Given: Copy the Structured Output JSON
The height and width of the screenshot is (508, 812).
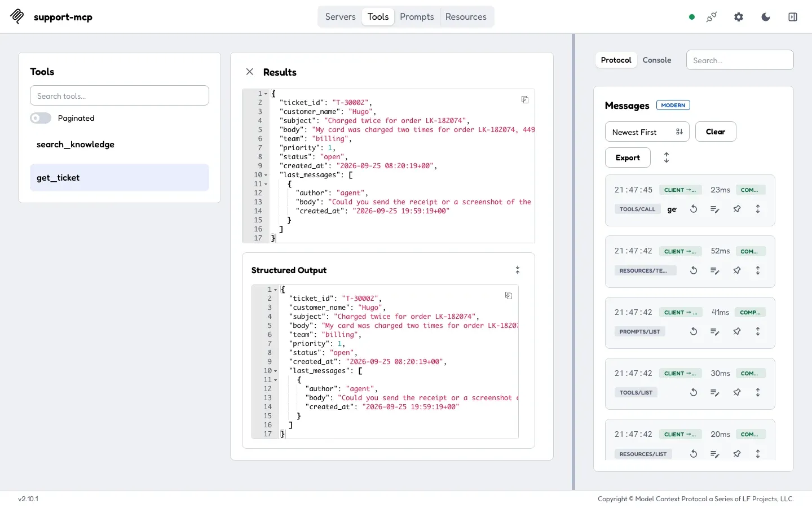Looking at the screenshot, I should [509, 296].
